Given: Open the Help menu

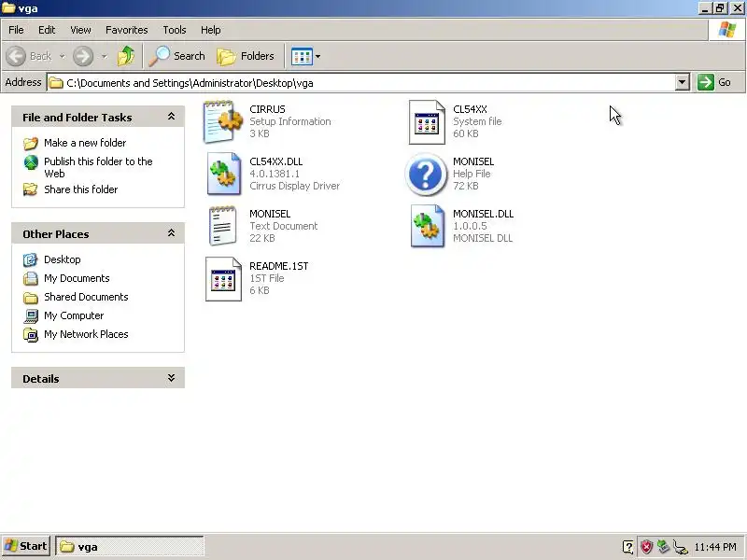Looking at the screenshot, I should 211,30.
